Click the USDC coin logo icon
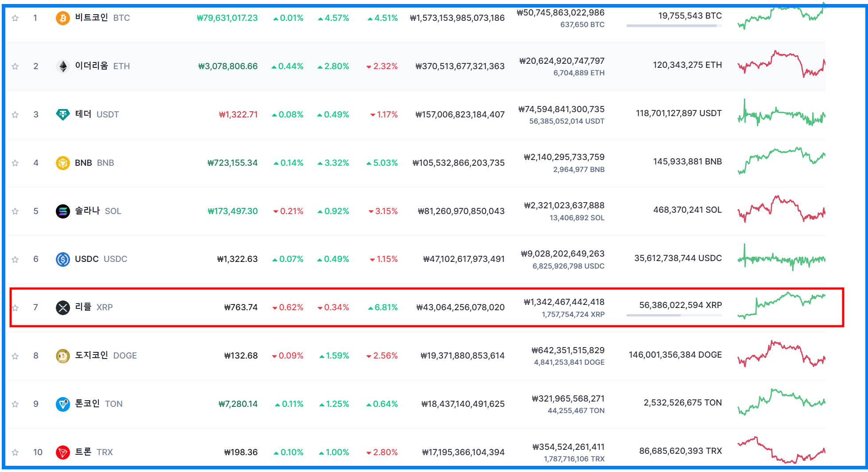This screenshot has width=868, height=472. point(63,259)
